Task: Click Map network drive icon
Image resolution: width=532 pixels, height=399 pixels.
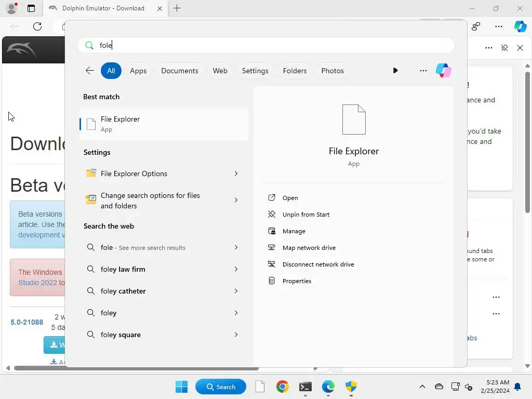Action: point(272,247)
